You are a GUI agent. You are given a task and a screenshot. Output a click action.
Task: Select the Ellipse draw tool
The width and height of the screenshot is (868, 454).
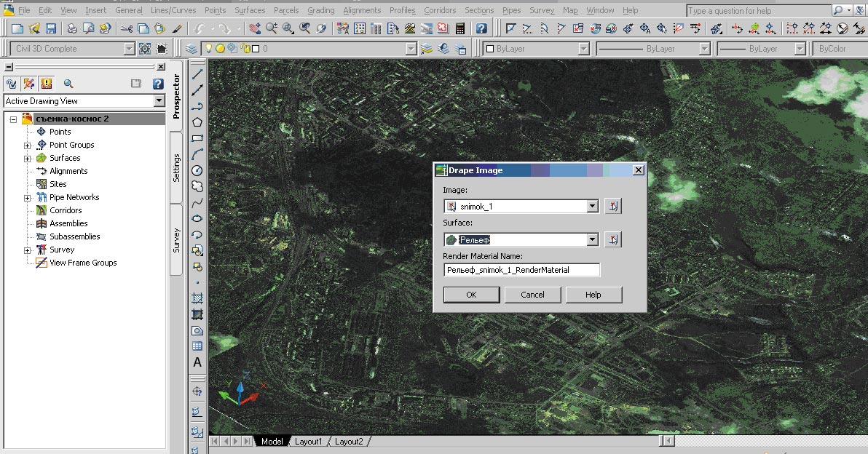click(x=197, y=218)
